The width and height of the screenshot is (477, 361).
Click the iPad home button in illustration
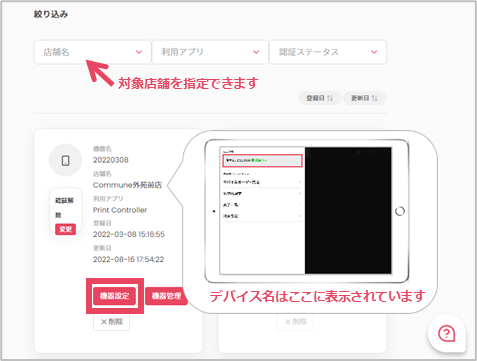(x=400, y=211)
